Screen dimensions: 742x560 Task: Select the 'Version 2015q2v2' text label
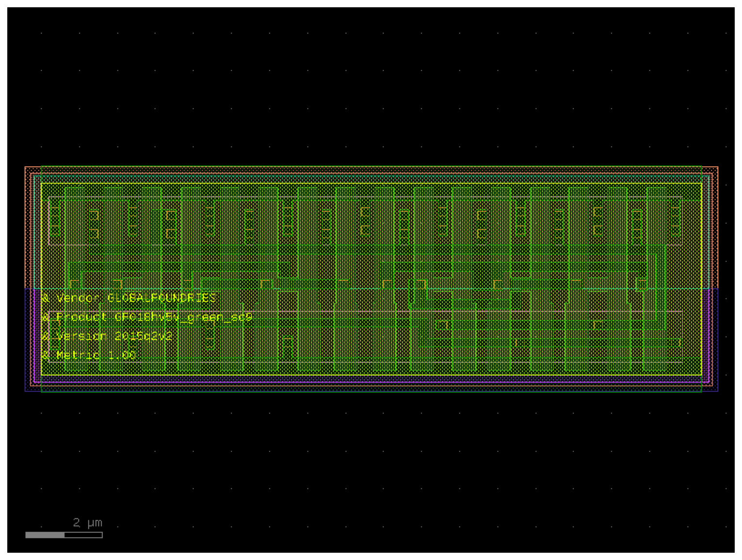[x=114, y=336]
